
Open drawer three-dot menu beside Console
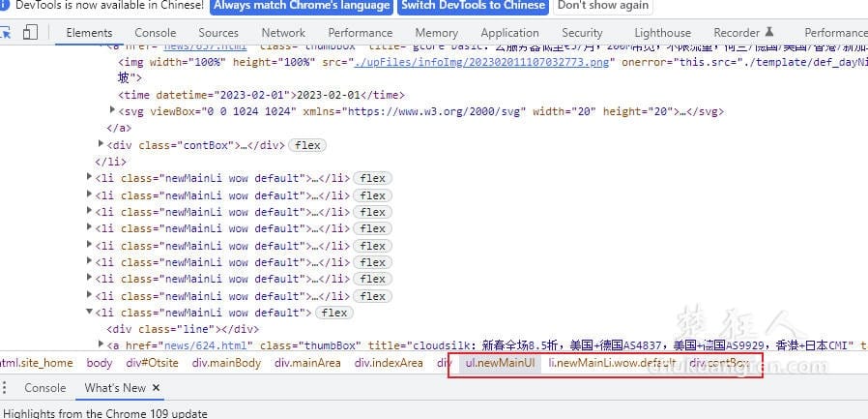(x=6, y=388)
